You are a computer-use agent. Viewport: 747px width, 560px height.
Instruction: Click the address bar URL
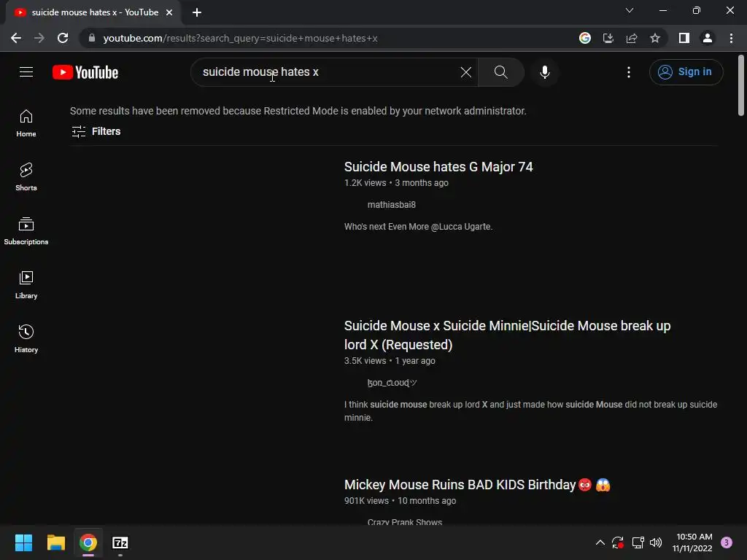[240, 38]
